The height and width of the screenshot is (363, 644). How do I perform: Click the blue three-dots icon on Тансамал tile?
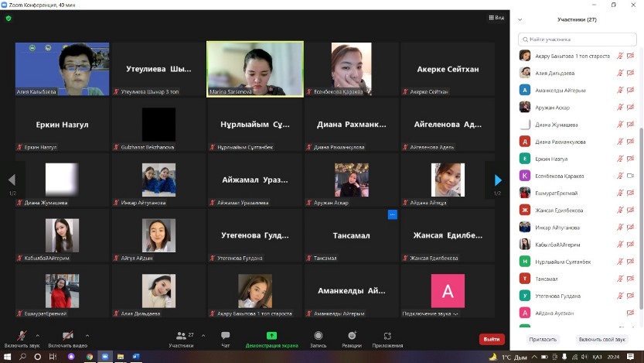(x=392, y=214)
